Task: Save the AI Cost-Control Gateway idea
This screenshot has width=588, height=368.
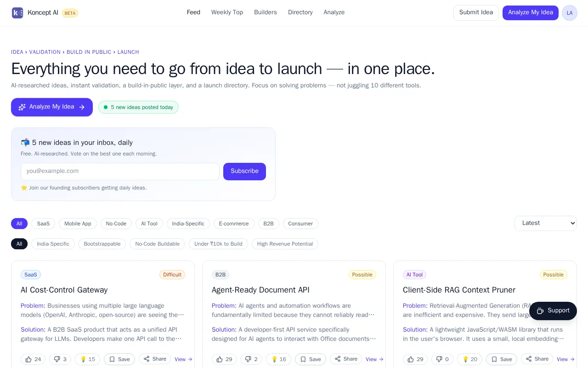Action: point(119,359)
